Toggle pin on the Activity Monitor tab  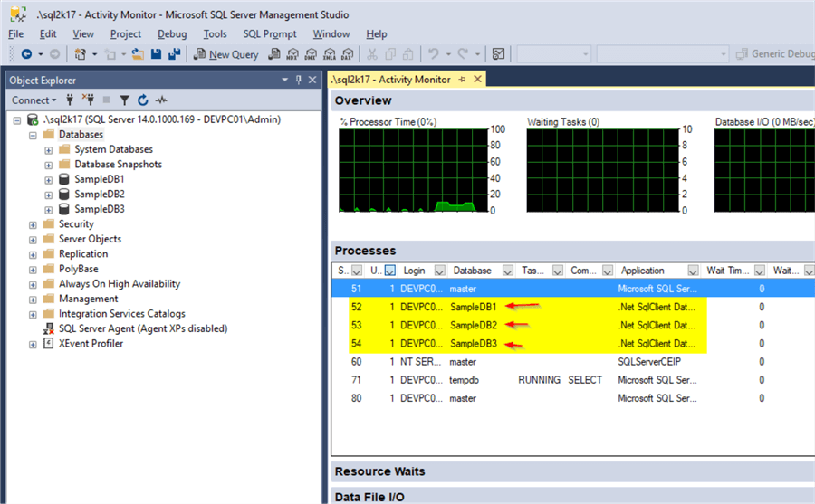[462, 80]
